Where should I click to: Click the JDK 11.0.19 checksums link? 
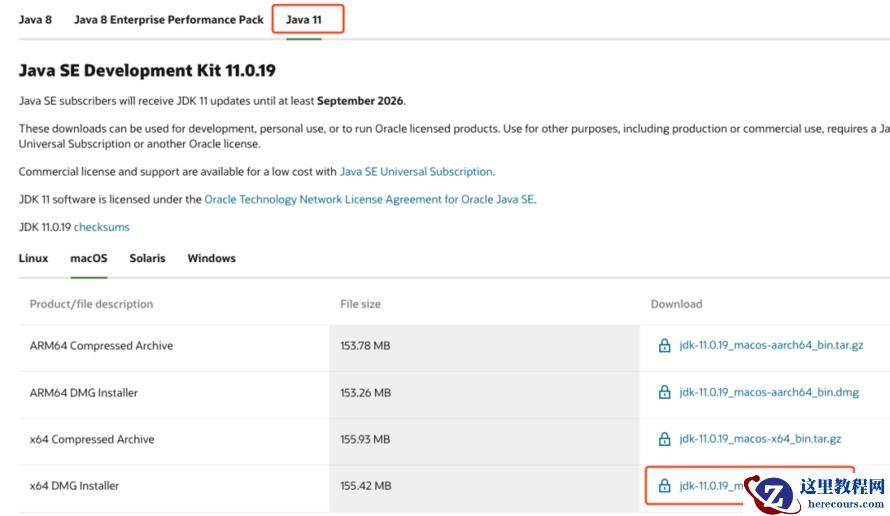click(x=101, y=227)
